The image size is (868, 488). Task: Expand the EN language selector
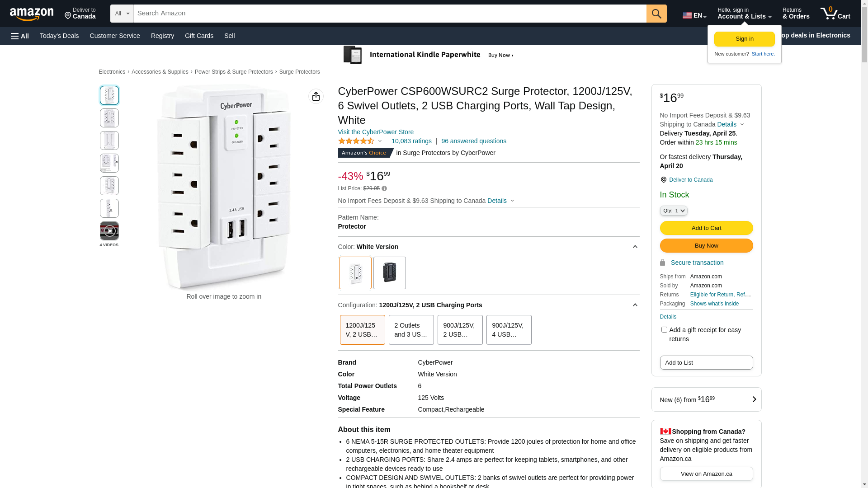[694, 15]
